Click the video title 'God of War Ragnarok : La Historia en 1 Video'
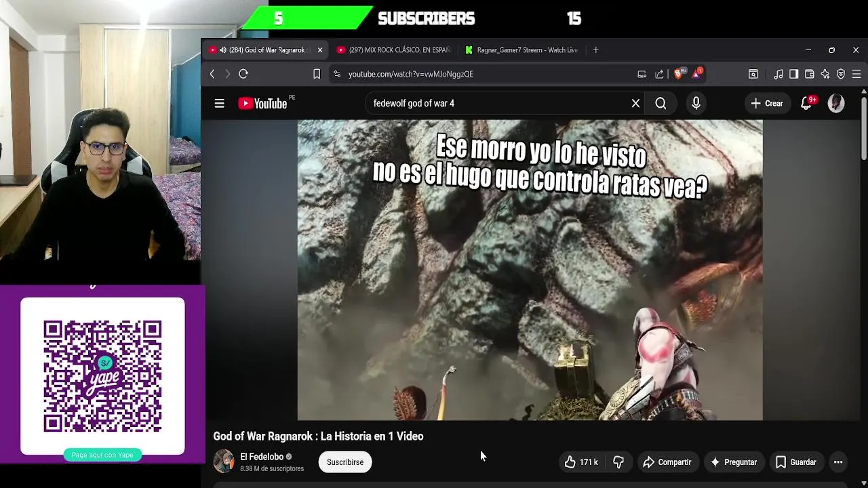This screenshot has width=868, height=488. click(318, 436)
